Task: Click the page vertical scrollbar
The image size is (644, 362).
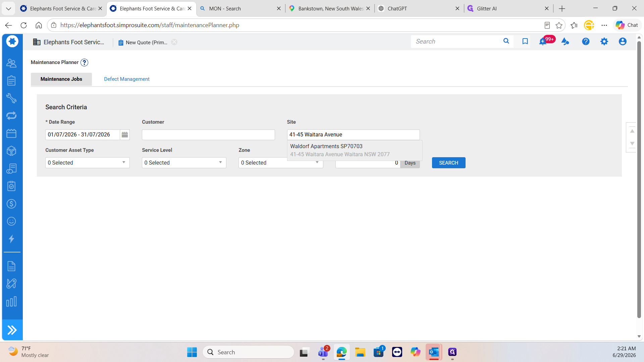Action: click(639, 179)
